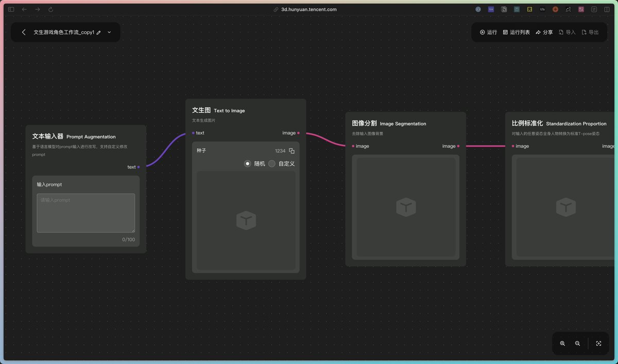Run the workflow with 运行 button
The image size is (618, 364).
point(488,32)
